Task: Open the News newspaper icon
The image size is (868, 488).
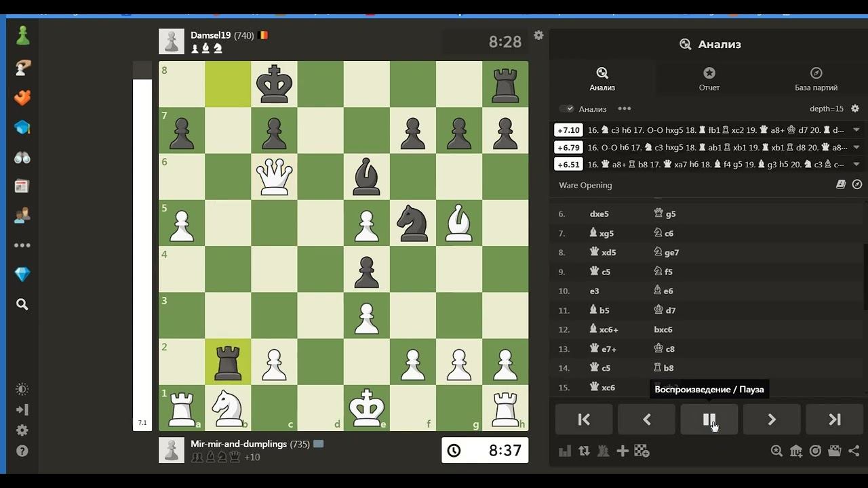Action: coord(22,186)
